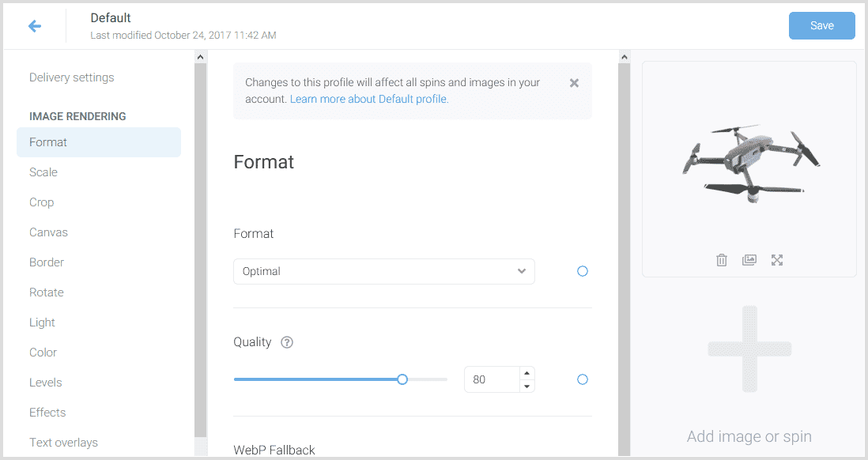Increase quality value with up arrow
Screen dimensions: 868x460
[526, 373]
